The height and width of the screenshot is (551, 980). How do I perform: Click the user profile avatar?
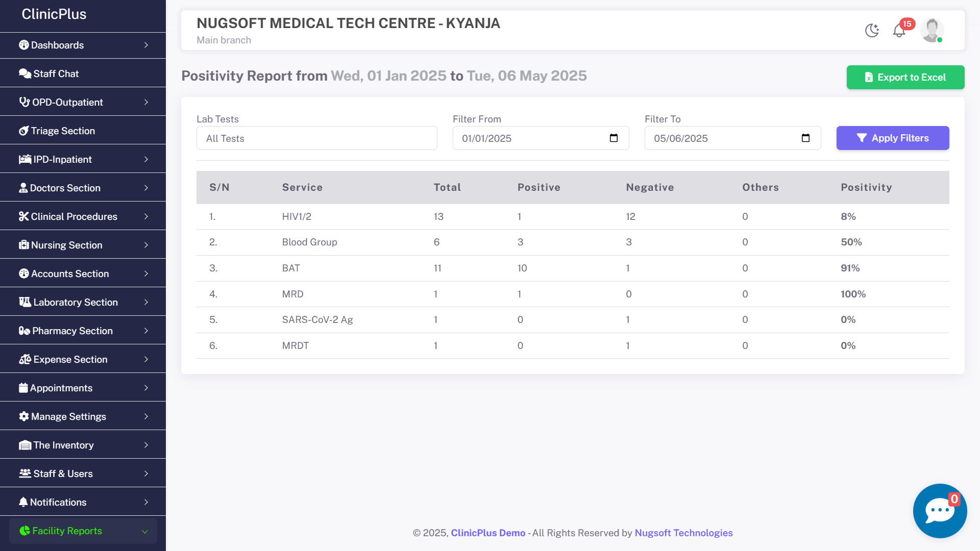click(932, 31)
